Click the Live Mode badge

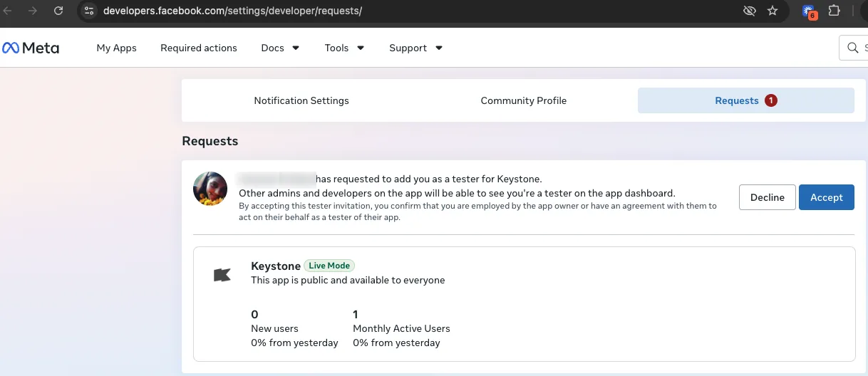point(329,266)
